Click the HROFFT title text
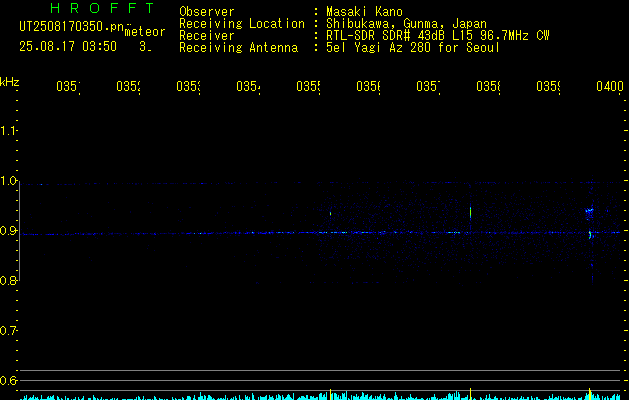Screen dimensions: 629x400 102,8
